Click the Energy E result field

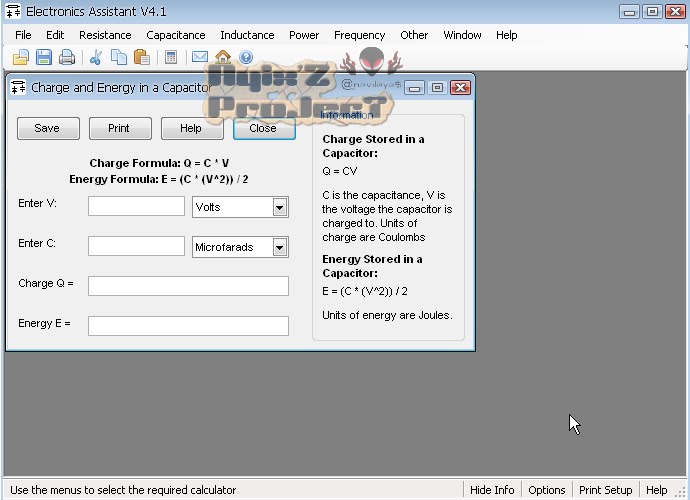point(188,326)
